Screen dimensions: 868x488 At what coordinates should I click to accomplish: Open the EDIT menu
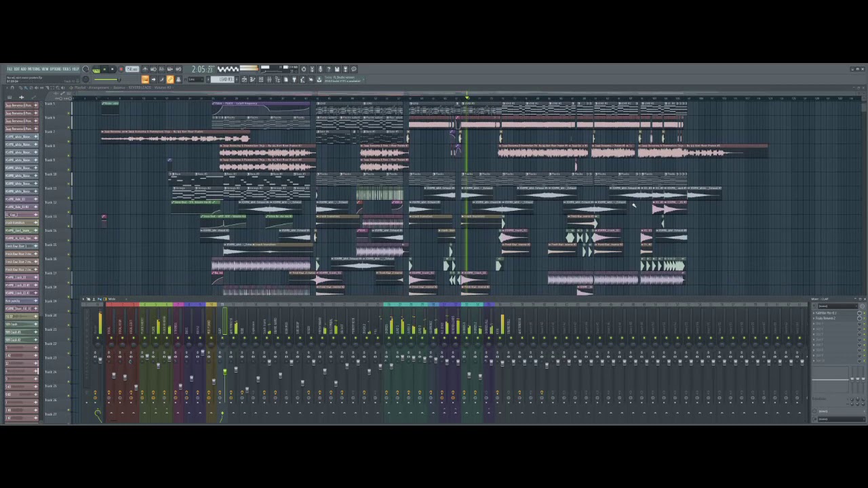tap(16, 68)
